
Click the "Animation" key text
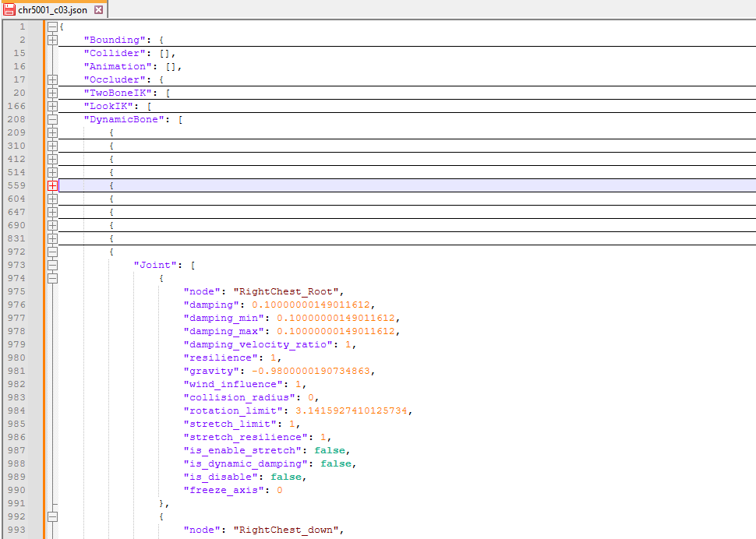118,66
